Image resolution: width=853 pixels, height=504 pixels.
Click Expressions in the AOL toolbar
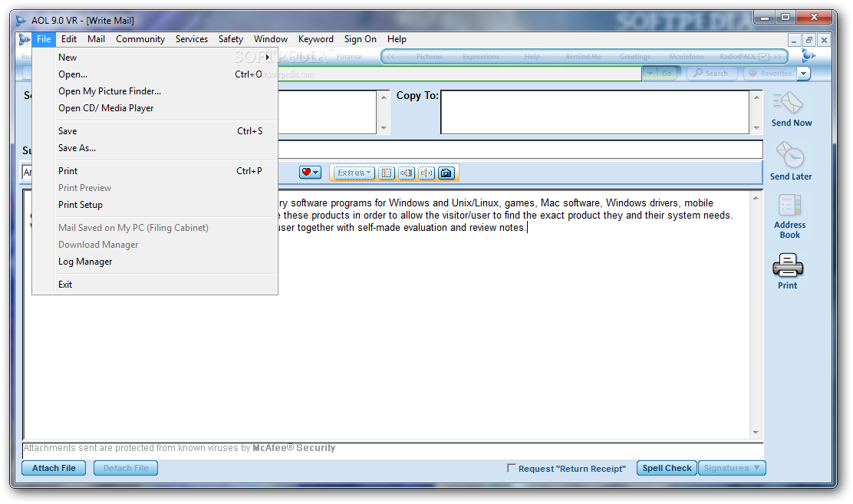pyautogui.click(x=480, y=57)
